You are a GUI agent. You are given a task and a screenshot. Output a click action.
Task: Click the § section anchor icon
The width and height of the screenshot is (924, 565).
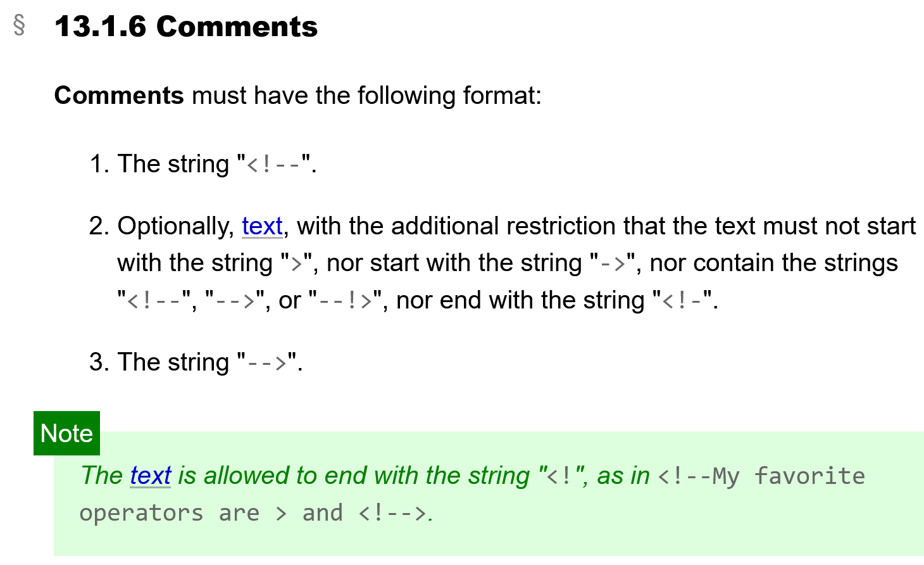pos(20,26)
